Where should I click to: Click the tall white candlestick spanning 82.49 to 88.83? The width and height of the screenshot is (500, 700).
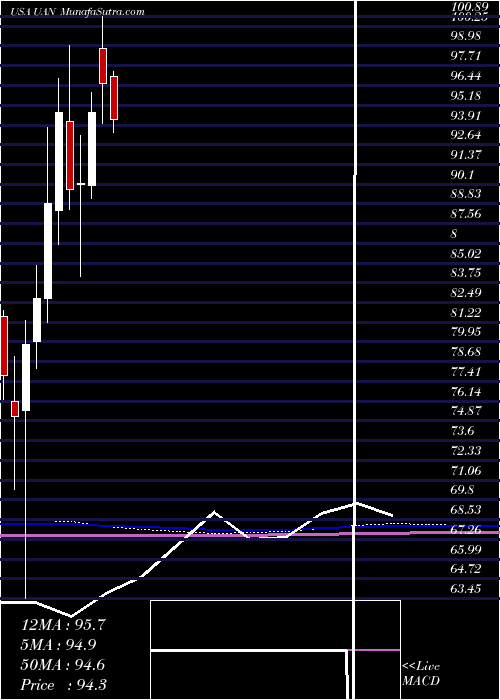point(48,251)
